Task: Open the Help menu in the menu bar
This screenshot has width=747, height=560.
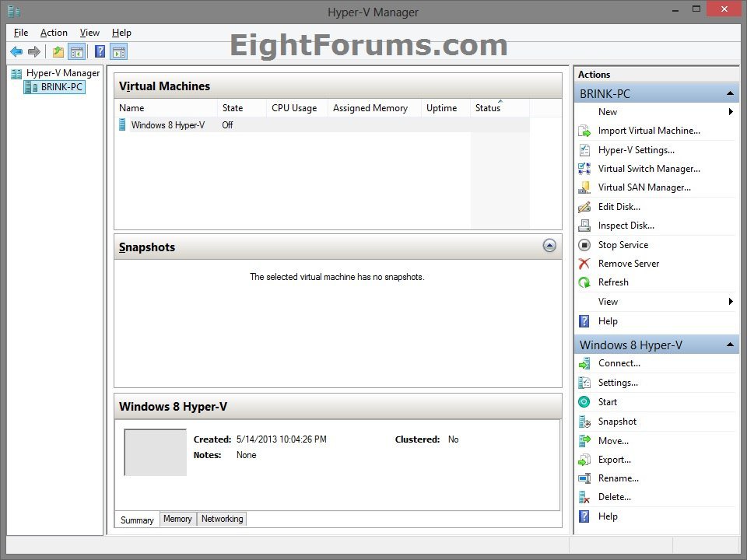Action: pyautogui.click(x=121, y=33)
